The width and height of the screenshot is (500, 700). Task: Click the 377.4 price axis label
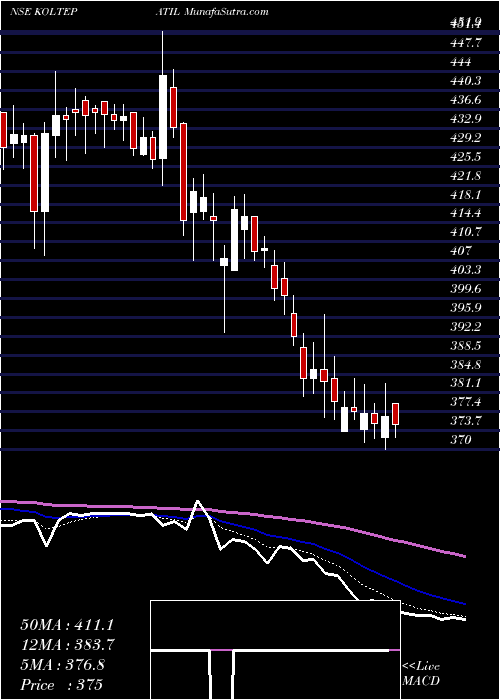pos(466,402)
